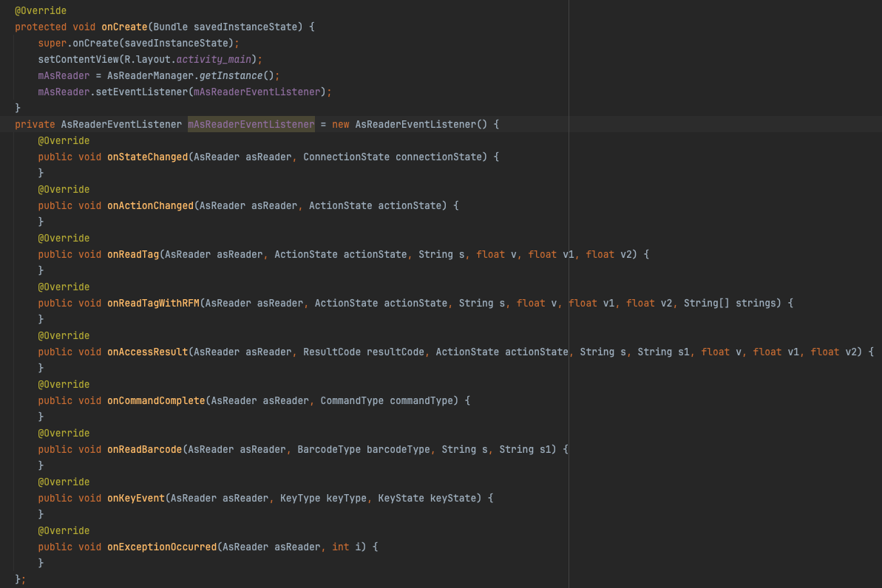This screenshot has height=588, width=882.
Task: Click the onKeyEvent method name
Action: [x=136, y=498]
